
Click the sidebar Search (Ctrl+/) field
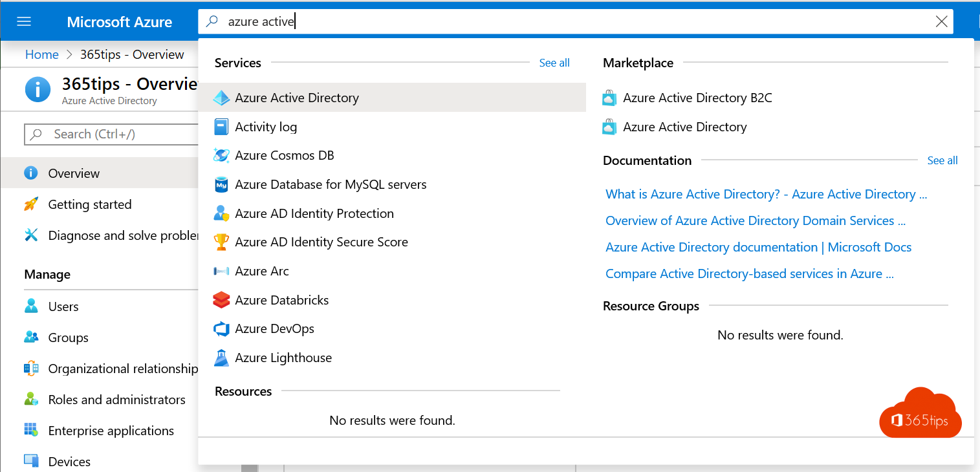click(x=111, y=134)
